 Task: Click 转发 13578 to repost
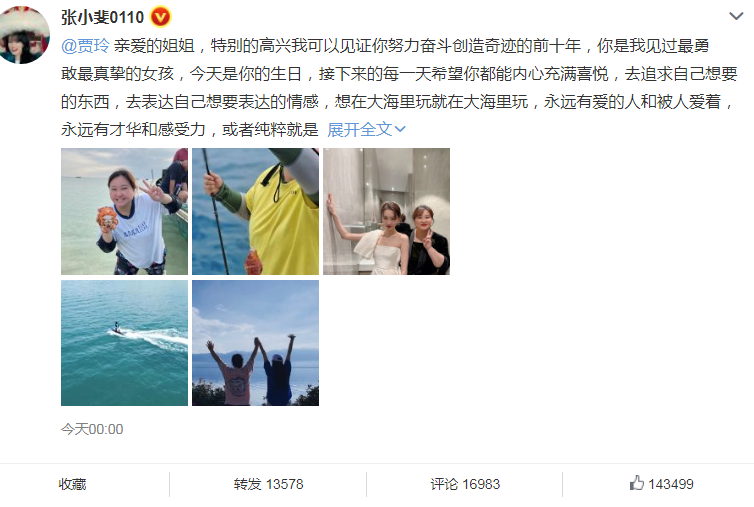click(x=268, y=484)
